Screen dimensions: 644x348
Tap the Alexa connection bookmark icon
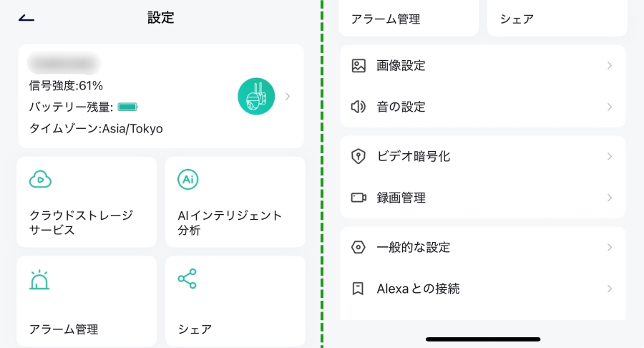coord(358,289)
